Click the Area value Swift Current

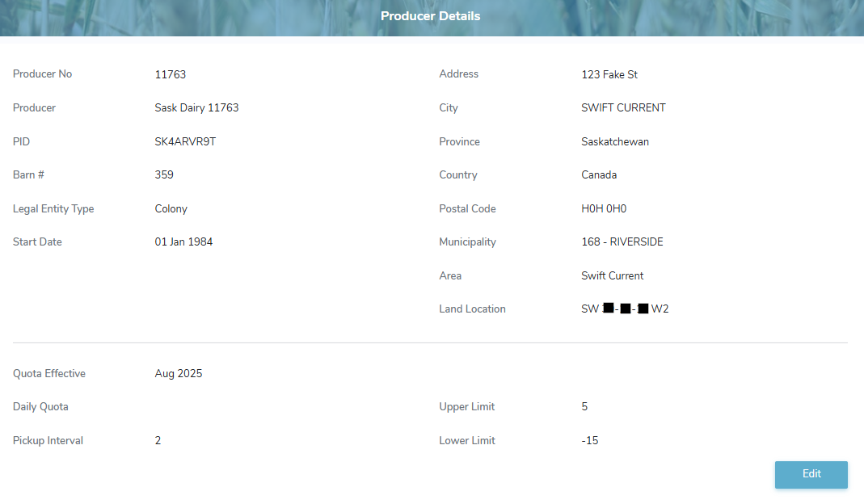612,275
